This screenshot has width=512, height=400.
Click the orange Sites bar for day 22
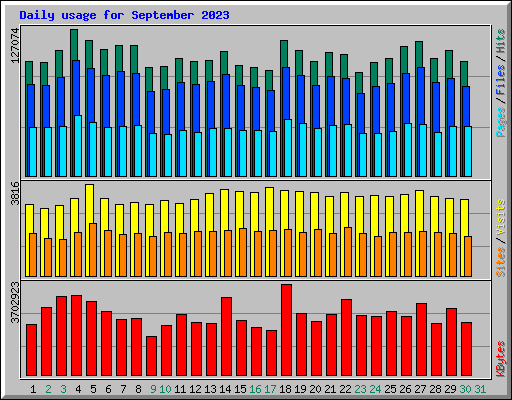point(348,252)
